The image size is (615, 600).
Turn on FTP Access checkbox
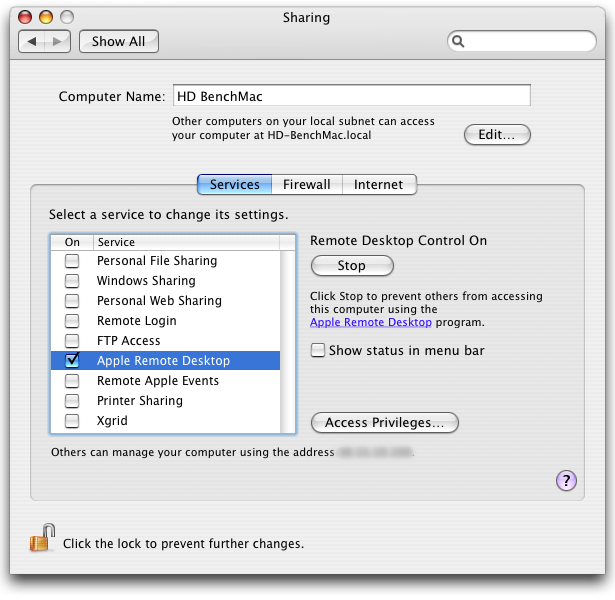coord(72,341)
